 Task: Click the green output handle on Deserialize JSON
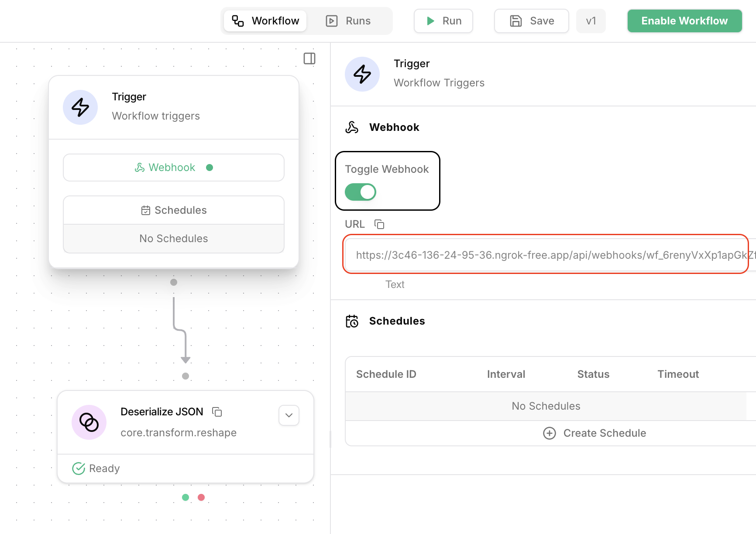point(186,497)
